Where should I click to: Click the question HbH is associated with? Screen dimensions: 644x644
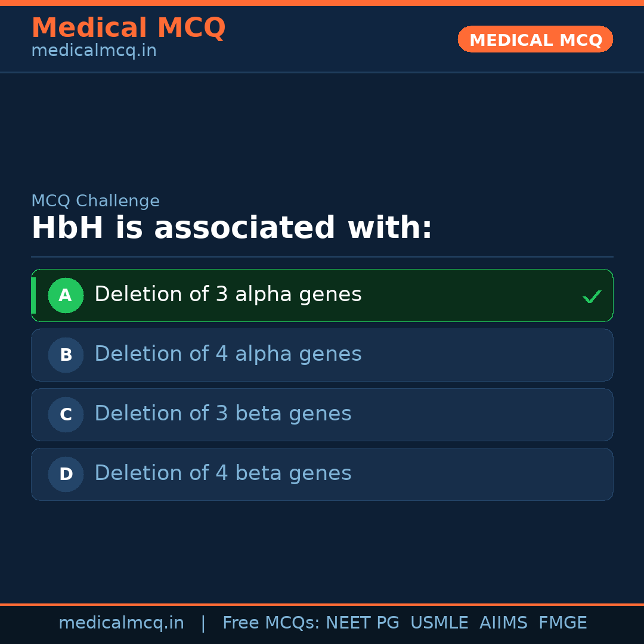(231, 228)
